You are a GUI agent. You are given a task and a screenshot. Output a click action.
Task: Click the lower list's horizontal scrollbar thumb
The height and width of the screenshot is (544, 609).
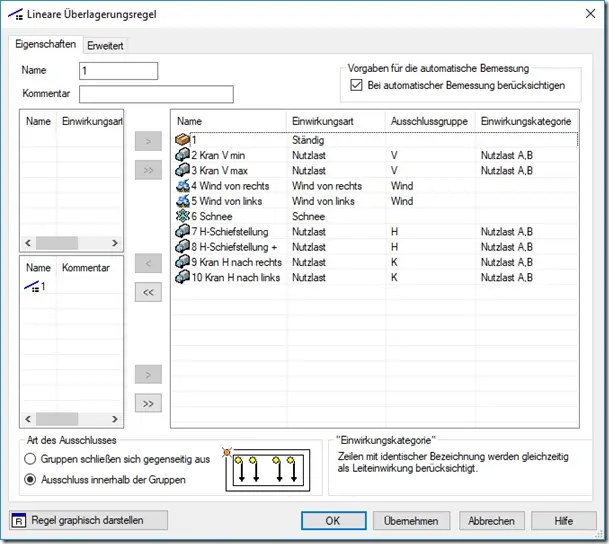[57, 419]
